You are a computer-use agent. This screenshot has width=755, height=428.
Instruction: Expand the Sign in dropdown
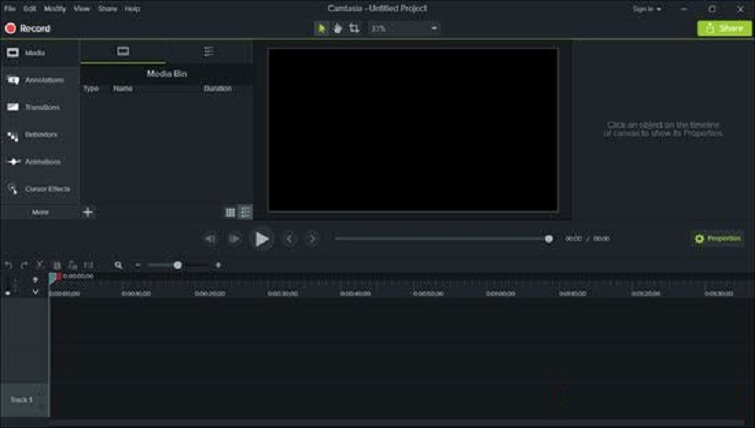coord(646,9)
